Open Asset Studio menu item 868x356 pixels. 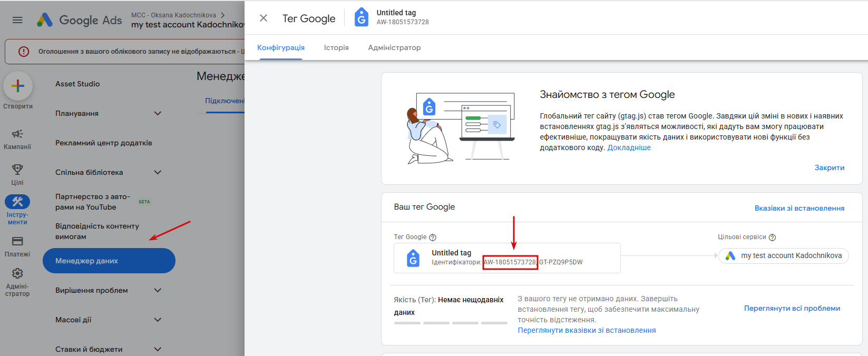77,84
